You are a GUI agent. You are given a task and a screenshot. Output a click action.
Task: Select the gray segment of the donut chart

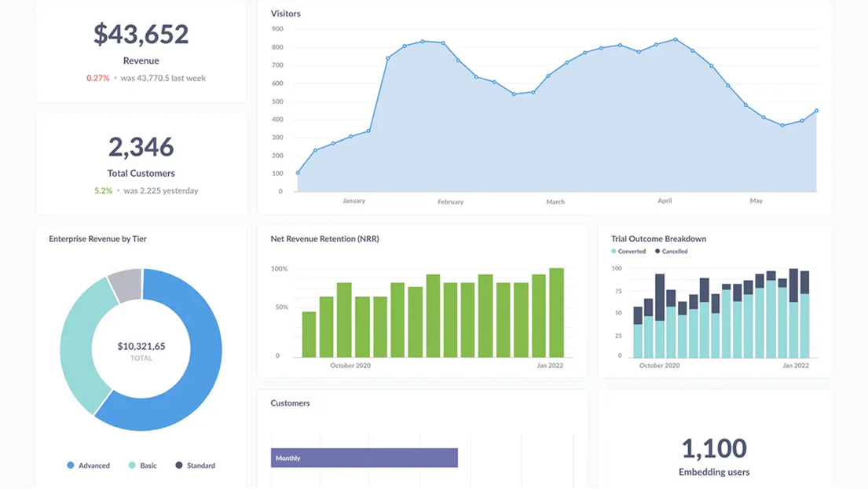click(x=126, y=285)
